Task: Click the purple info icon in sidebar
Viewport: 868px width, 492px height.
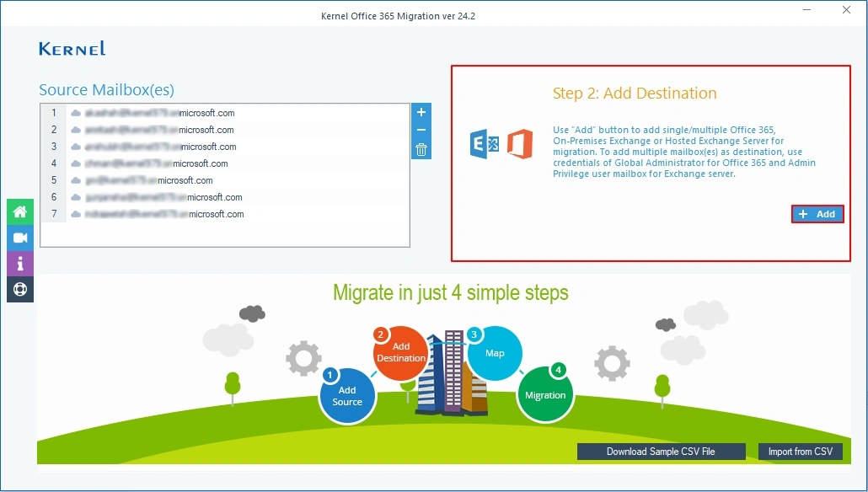Action: [19, 264]
